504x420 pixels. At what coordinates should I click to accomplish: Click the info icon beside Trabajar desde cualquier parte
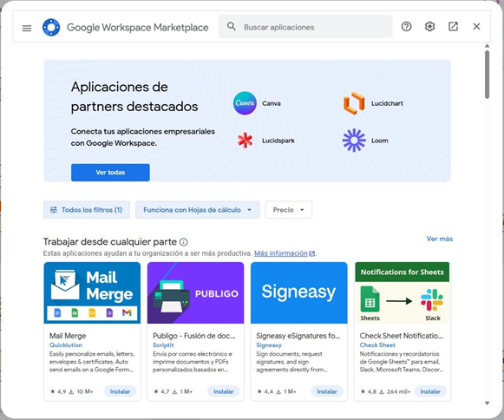(184, 242)
